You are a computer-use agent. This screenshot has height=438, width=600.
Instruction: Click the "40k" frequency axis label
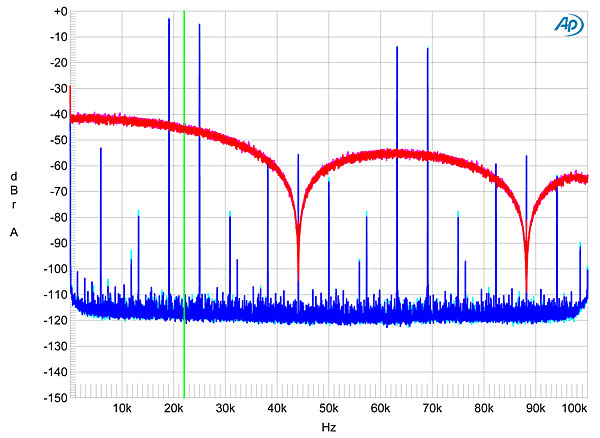[x=277, y=409]
